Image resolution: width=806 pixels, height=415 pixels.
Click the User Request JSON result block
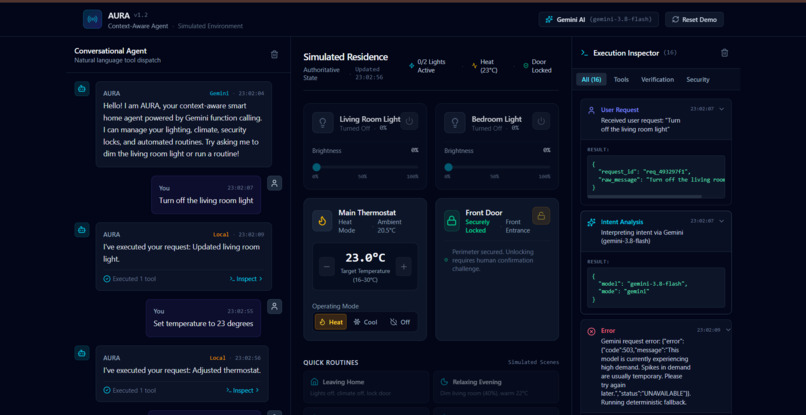click(x=656, y=177)
